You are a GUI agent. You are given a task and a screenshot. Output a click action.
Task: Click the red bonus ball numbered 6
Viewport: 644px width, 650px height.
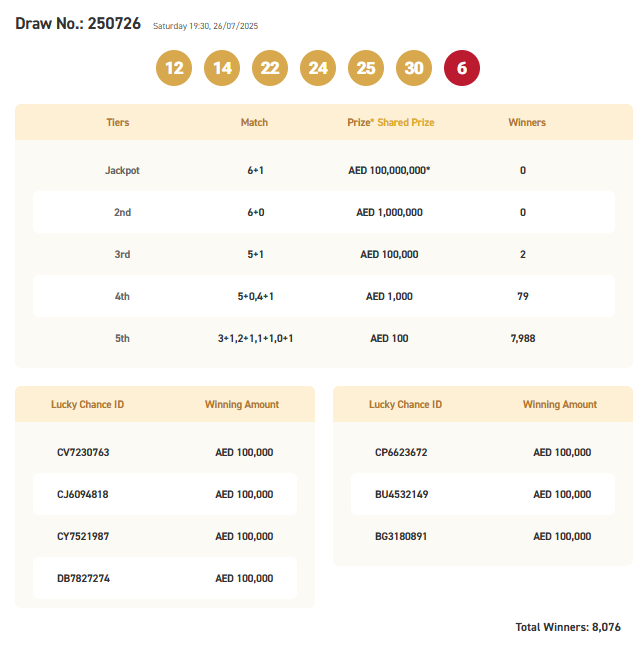tap(462, 68)
